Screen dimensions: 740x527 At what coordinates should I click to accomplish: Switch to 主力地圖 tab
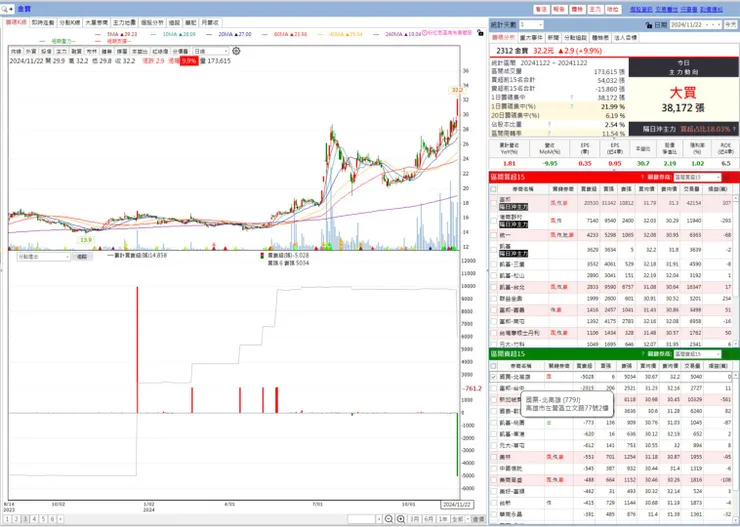(124, 23)
